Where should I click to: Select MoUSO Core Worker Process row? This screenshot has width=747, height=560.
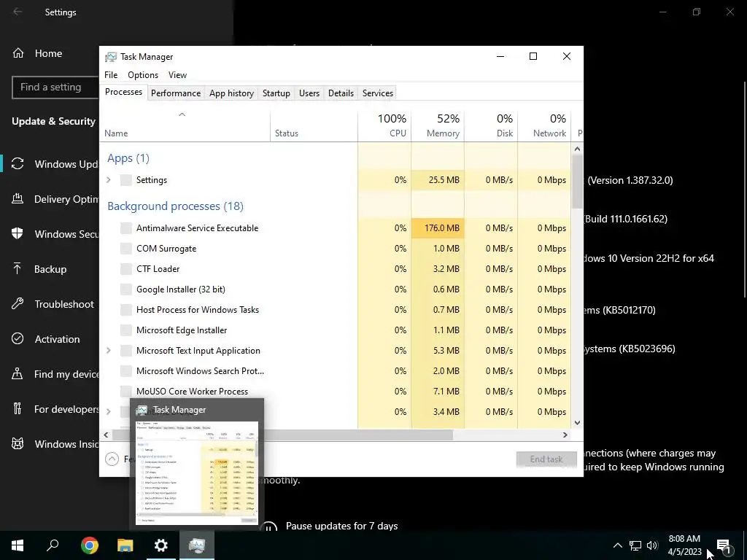click(336, 392)
